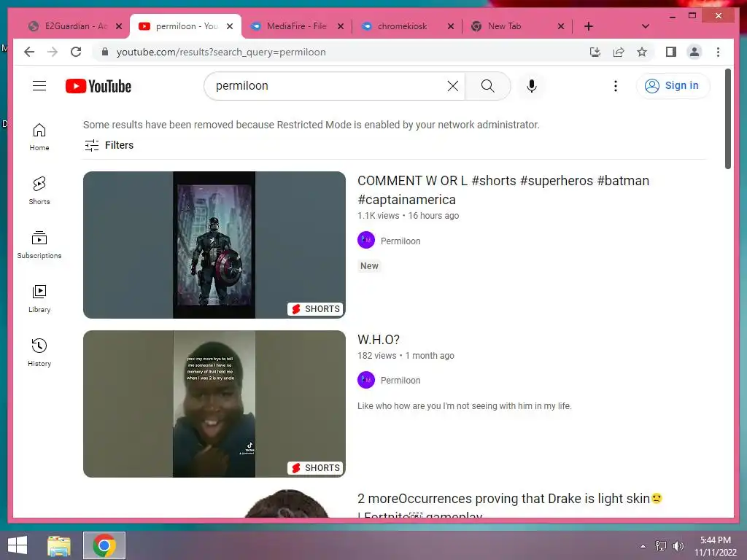Open volume control in system tray

[678, 545]
